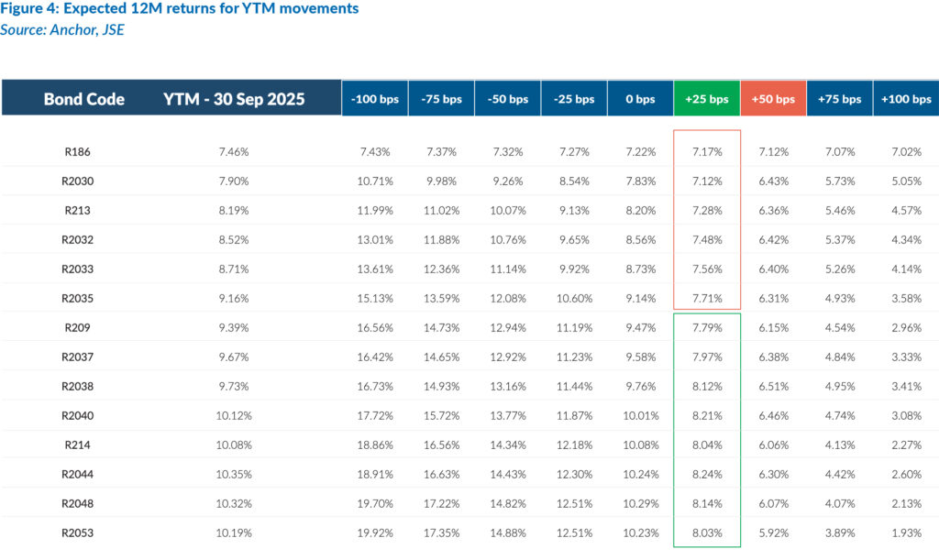Click the 1.93% value in R2053 row
The width and height of the screenshot is (939, 560).
[x=905, y=533]
